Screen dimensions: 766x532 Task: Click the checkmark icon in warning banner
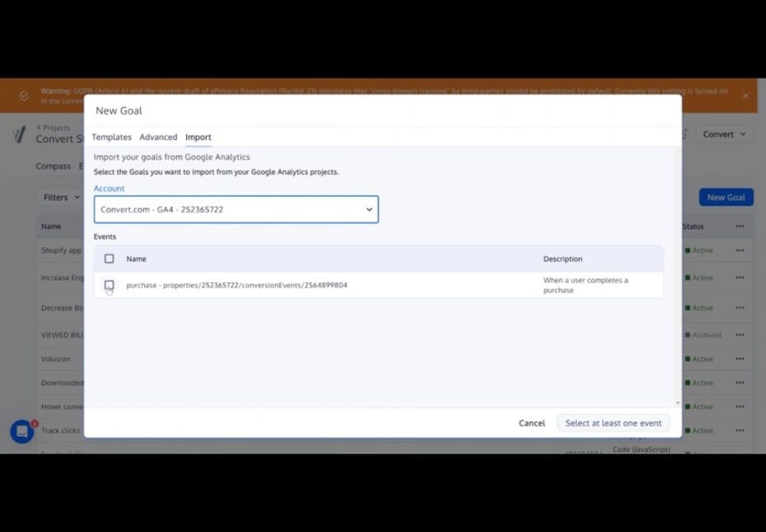tap(24, 96)
